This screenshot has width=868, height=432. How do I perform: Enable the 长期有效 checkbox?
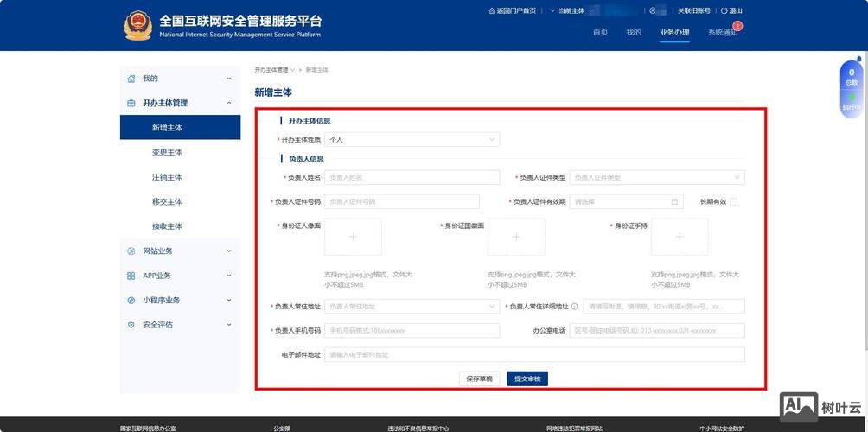point(733,202)
